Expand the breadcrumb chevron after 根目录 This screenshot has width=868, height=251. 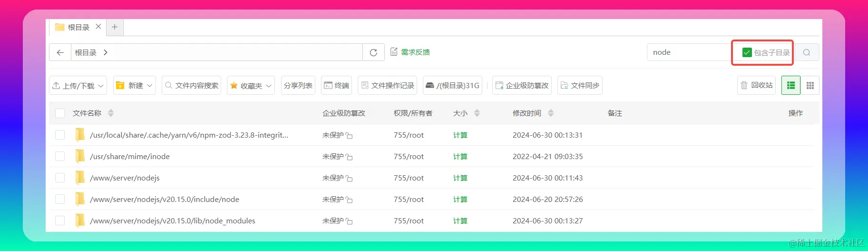(x=106, y=52)
